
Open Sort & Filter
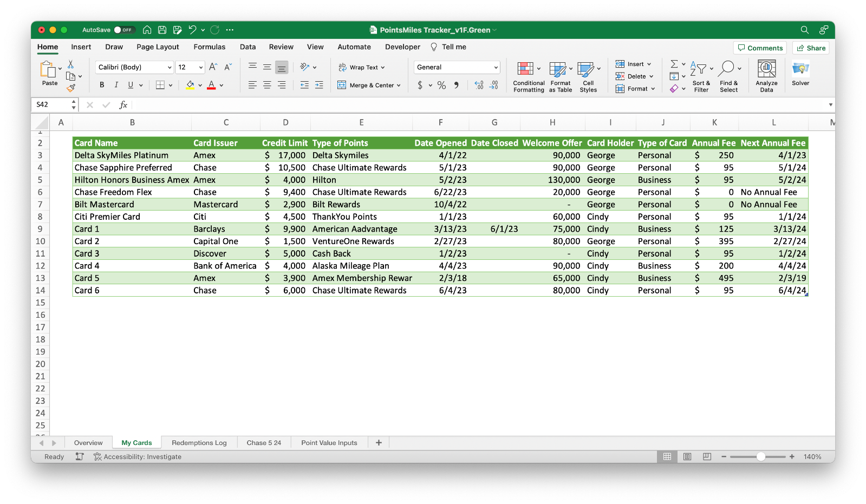pyautogui.click(x=701, y=77)
